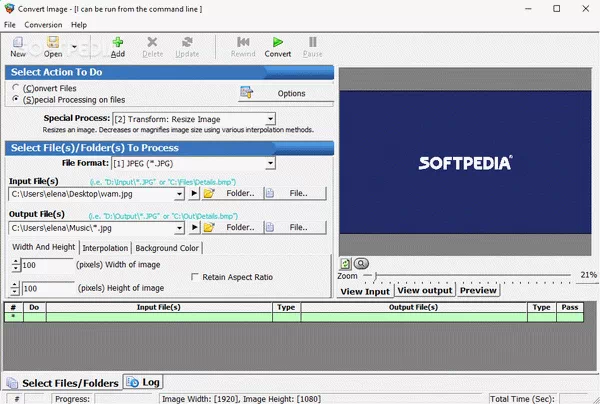Click the Output File(s) path field
The image size is (600, 404).
click(x=92, y=228)
